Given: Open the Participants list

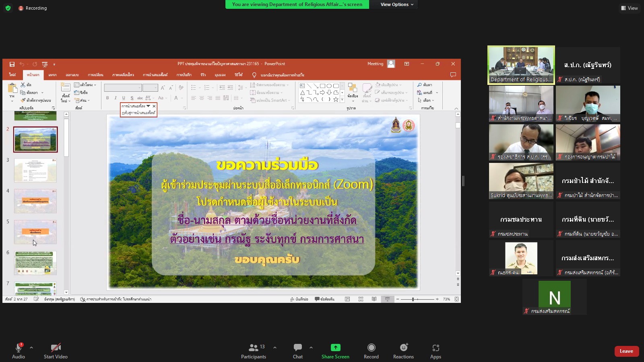Looking at the screenshot, I should pyautogui.click(x=254, y=351).
